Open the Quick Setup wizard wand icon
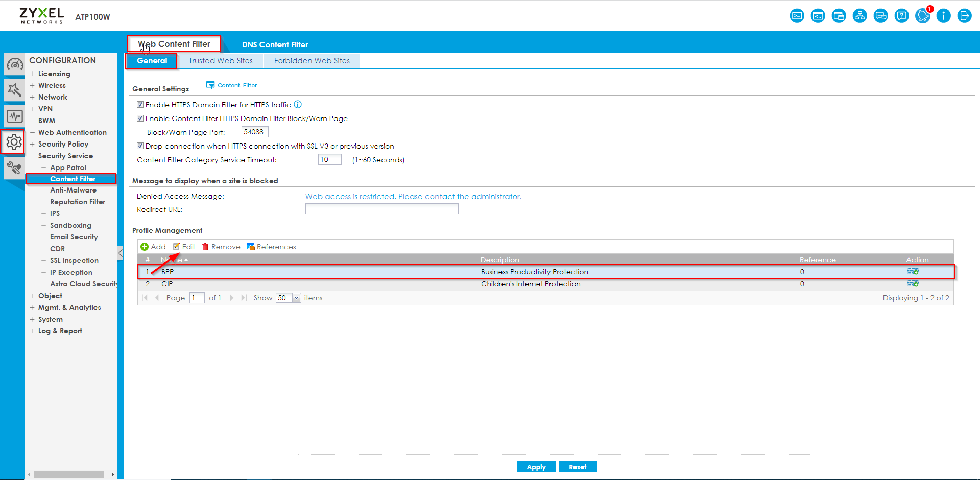Viewport: 980px width, 480px height. point(14,90)
